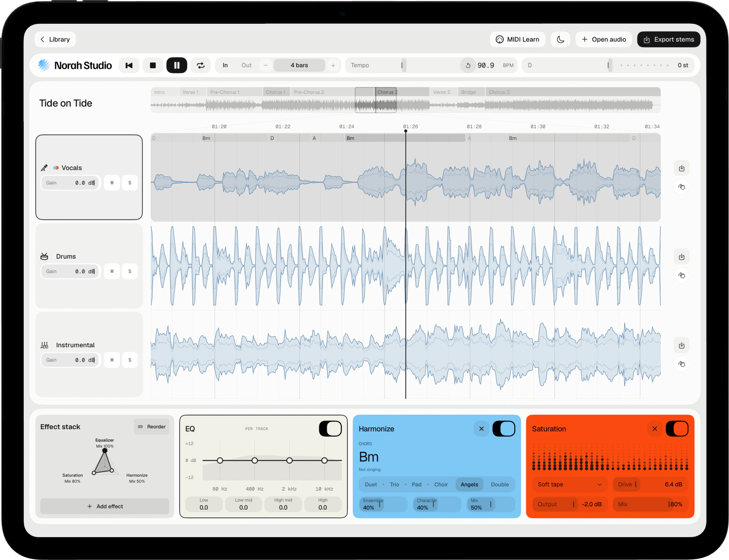
Task: Stop playback with the square stop button
Action: click(x=153, y=65)
